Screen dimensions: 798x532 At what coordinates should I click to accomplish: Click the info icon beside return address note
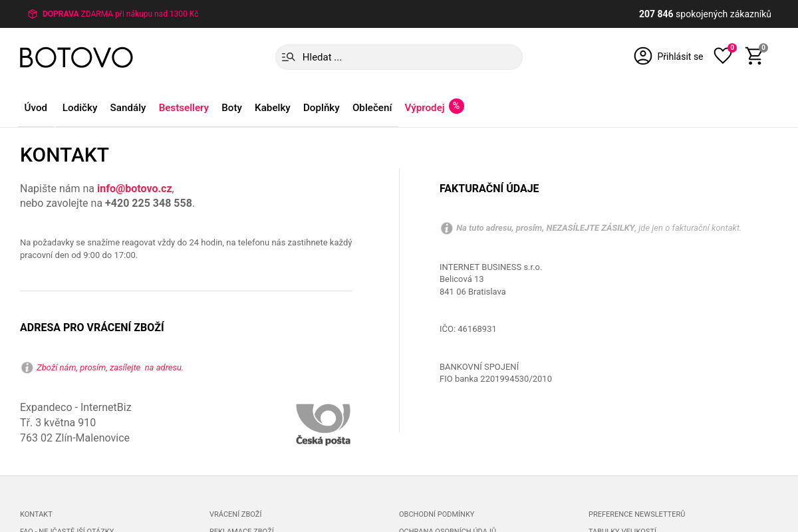[x=27, y=368]
